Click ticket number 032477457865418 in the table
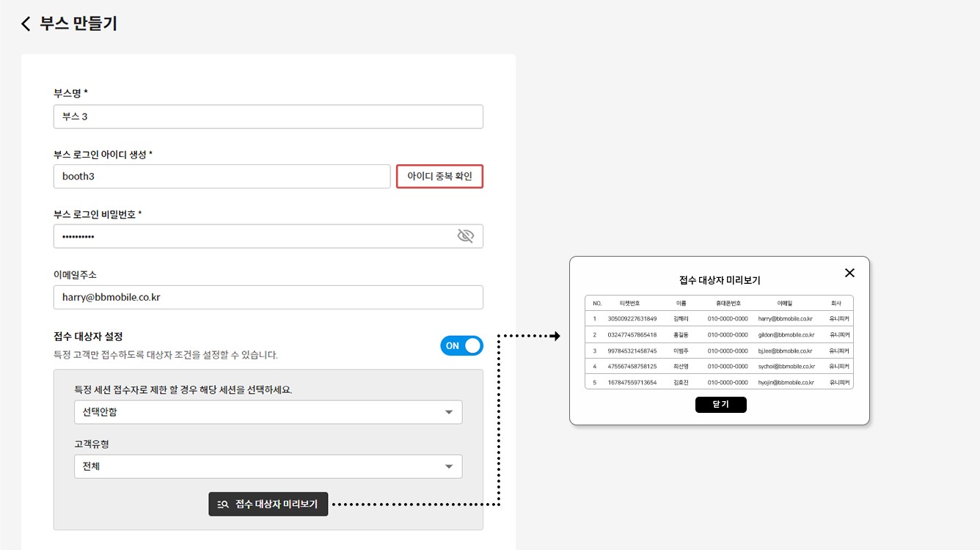The height and width of the screenshot is (550, 980). (x=632, y=335)
